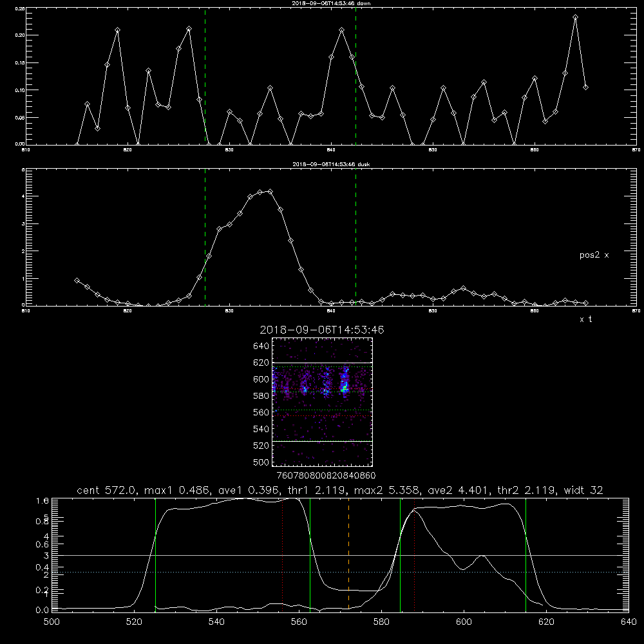Click the dawn plot title text
The width and height of the screenshot is (644, 644).
coord(331,3)
